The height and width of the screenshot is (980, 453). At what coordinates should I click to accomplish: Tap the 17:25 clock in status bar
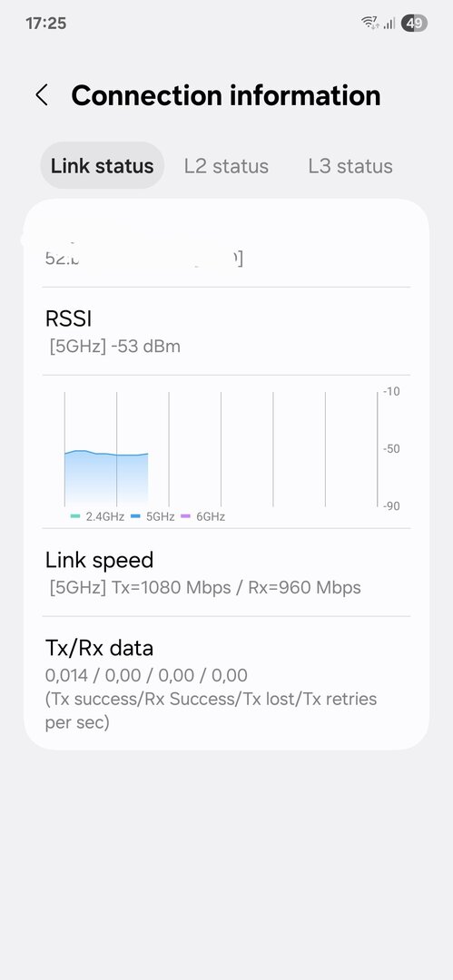tap(45, 24)
